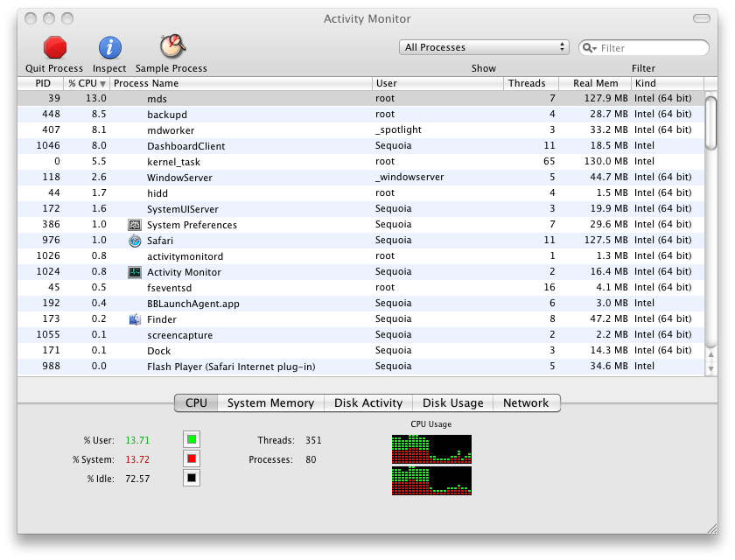Switch to the Network tab
This screenshot has width=735, height=560.
[526, 403]
